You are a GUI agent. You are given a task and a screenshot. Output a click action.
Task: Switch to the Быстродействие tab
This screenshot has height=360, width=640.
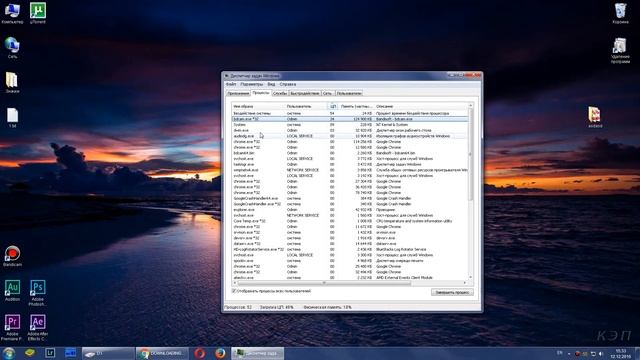pos(305,93)
